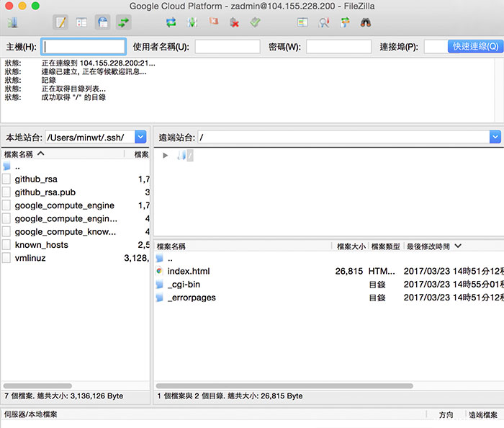Click the known_hosts file icon
Screen dimensions: 504x428
pyautogui.click(x=6, y=245)
